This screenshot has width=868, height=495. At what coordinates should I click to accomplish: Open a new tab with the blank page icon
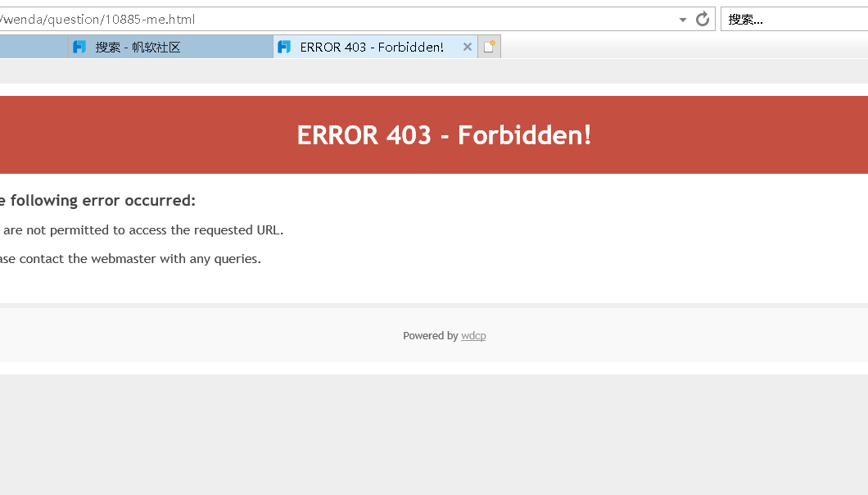[x=489, y=47]
